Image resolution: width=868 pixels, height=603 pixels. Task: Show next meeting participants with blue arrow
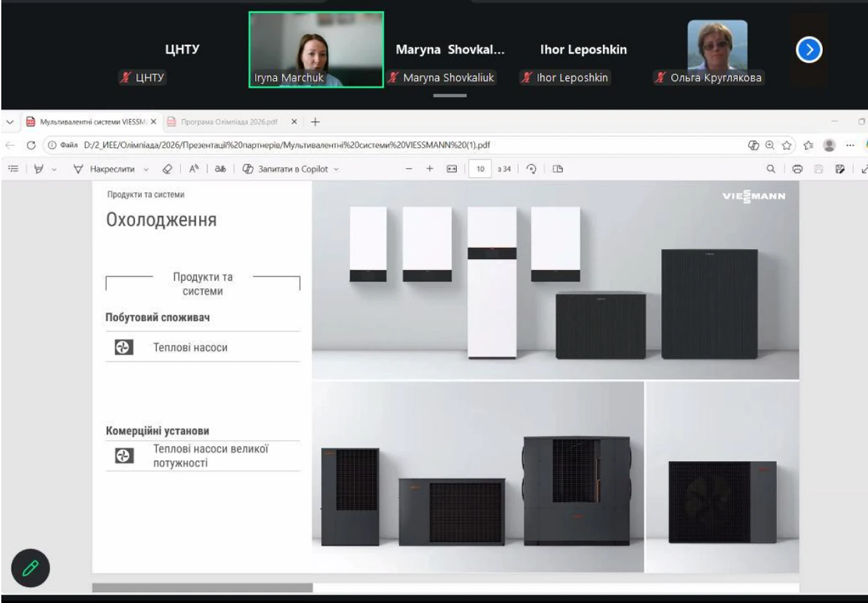[809, 50]
